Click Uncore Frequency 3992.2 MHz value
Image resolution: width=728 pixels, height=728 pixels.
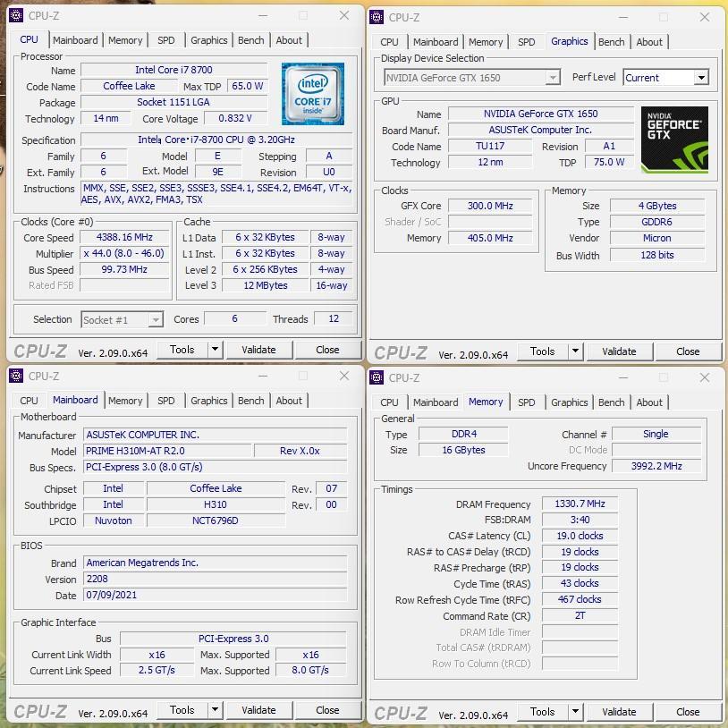click(656, 466)
